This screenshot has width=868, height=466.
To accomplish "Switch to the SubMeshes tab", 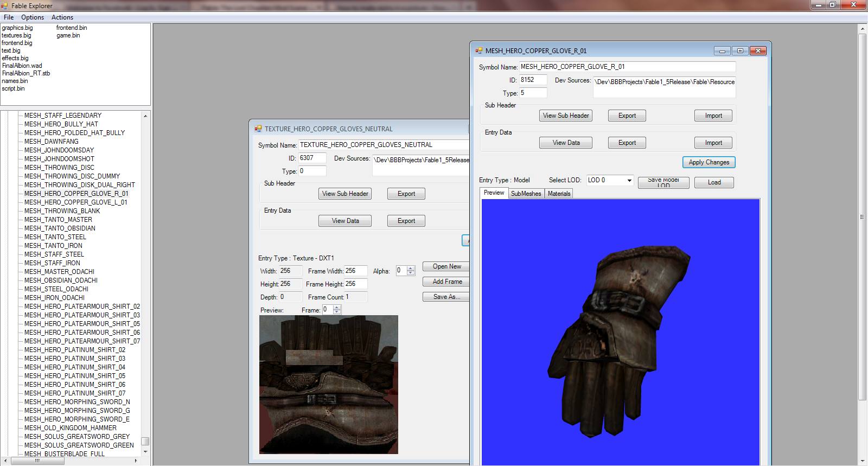I will [526, 194].
